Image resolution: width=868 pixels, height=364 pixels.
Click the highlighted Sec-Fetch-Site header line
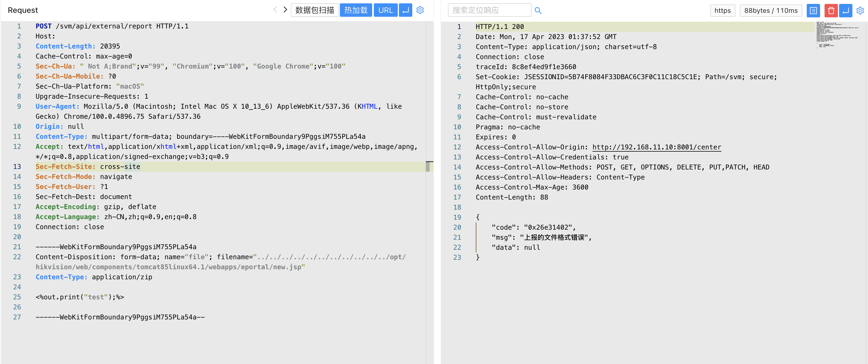click(x=88, y=166)
